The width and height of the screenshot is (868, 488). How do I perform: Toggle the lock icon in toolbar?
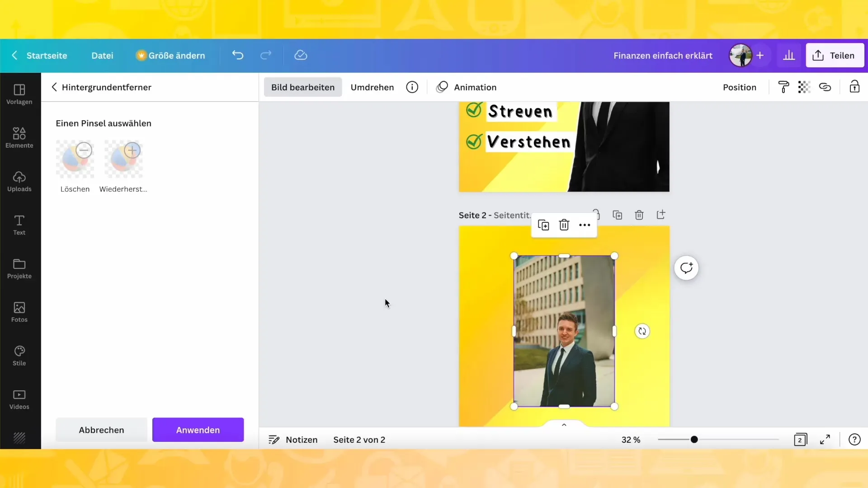coord(854,87)
